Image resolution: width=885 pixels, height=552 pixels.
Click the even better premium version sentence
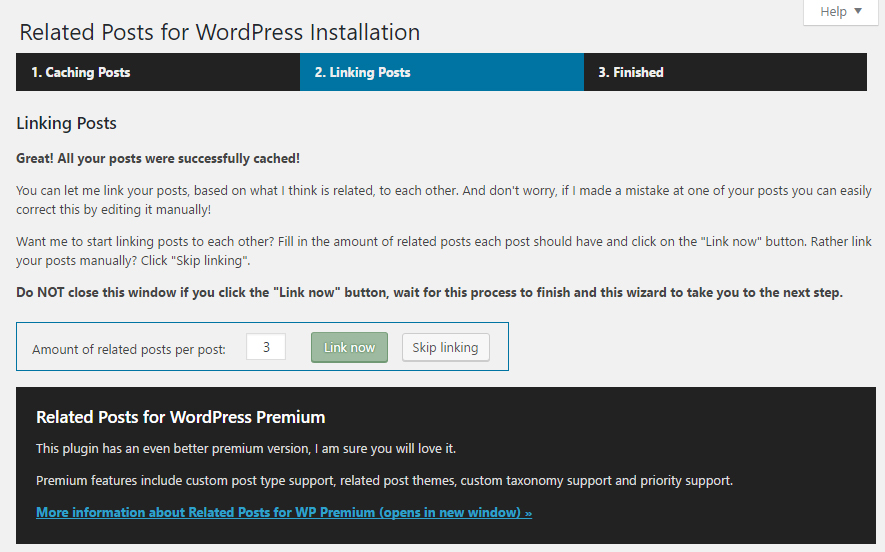click(246, 449)
